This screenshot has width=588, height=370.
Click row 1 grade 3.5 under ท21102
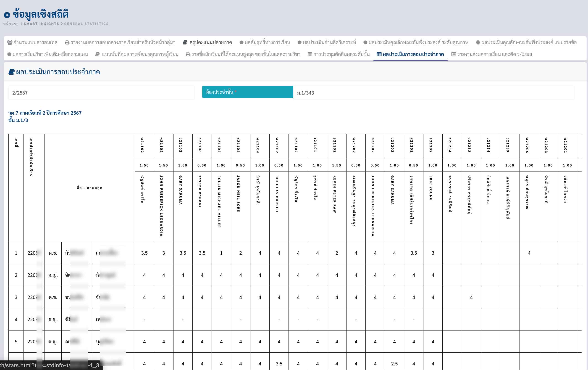(144, 253)
